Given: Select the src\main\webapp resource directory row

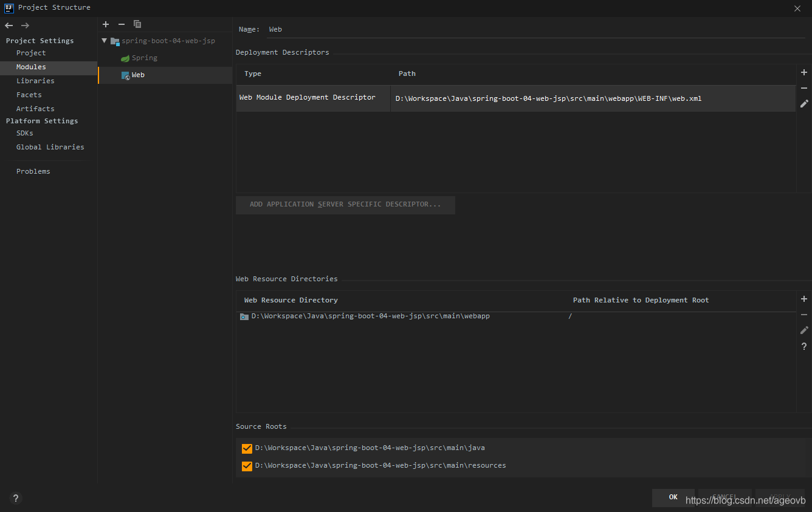Looking at the screenshot, I should [516, 316].
